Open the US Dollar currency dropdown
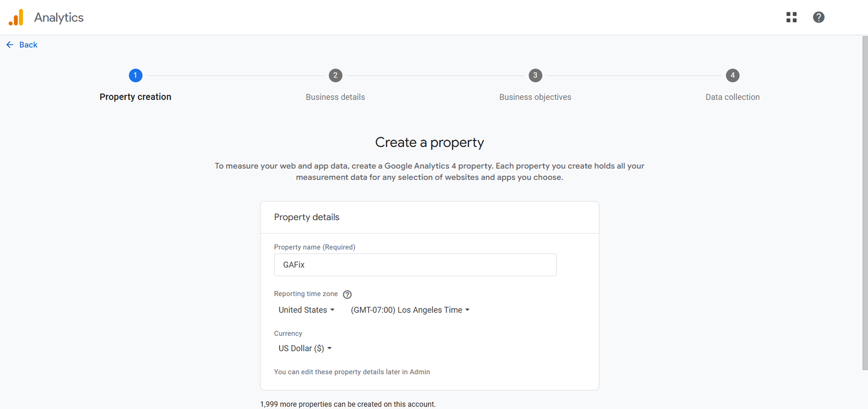Viewport: 868px width, 409px height. [305, 348]
